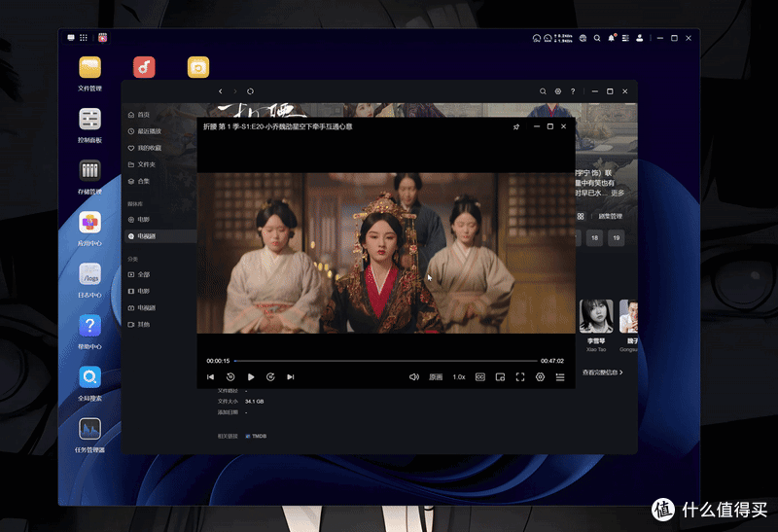Open 文件夹 in the media sidebar
Viewport: 778px width, 532px height.
pyautogui.click(x=159, y=164)
